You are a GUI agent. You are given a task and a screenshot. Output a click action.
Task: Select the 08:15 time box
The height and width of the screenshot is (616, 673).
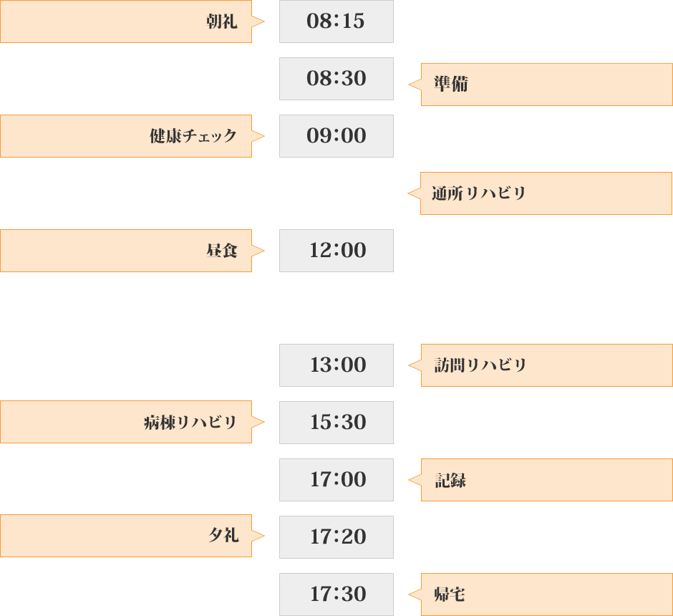click(x=336, y=21)
